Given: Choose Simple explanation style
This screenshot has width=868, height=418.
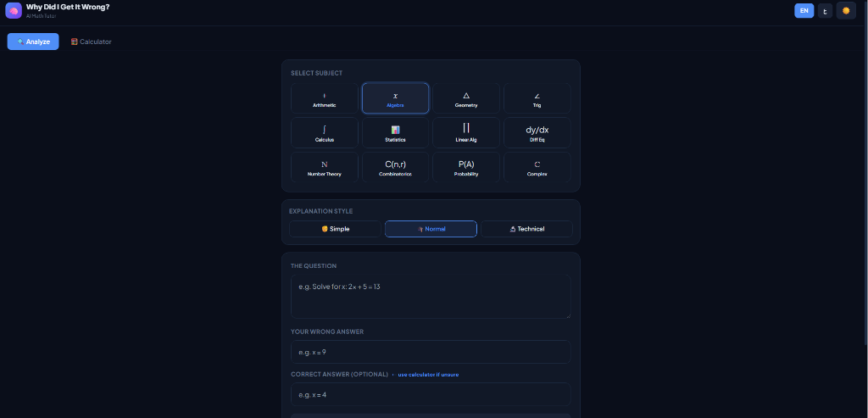Looking at the screenshot, I should click(x=335, y=229).
